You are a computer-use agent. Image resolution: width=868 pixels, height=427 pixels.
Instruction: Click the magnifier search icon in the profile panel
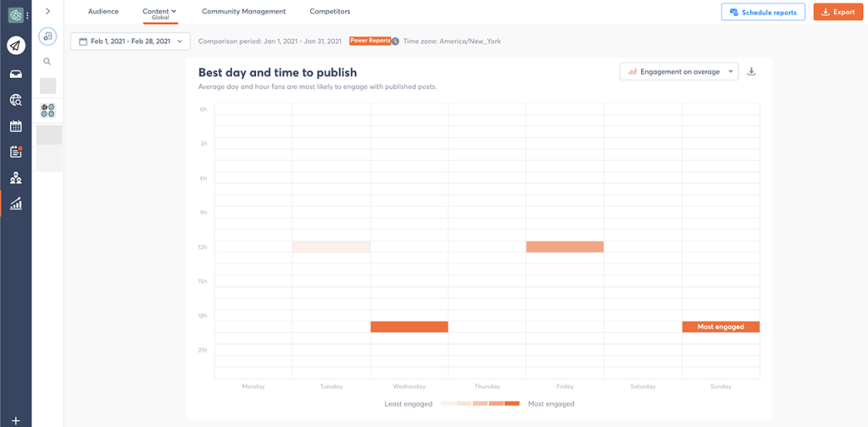[x=47, y=61]
